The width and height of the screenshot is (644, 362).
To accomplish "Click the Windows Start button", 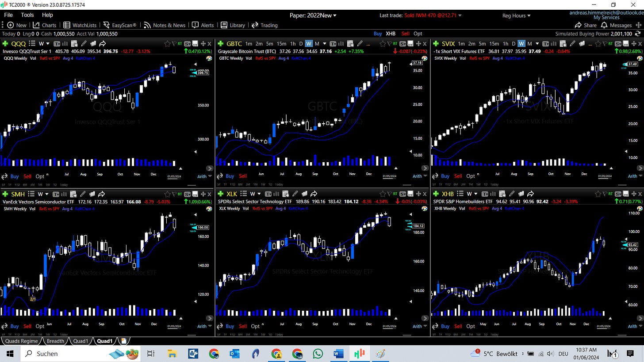I will pyautogui.click(x=10, y=354).
